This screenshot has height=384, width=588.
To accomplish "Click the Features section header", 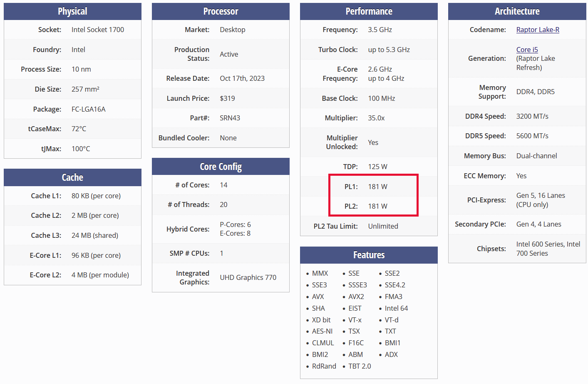I will pos(369,255).
